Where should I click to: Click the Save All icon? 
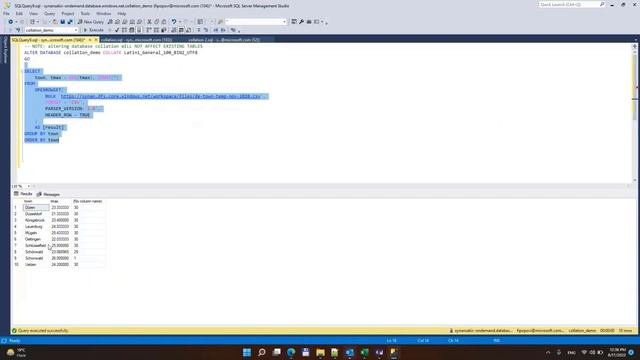point(70,22)
